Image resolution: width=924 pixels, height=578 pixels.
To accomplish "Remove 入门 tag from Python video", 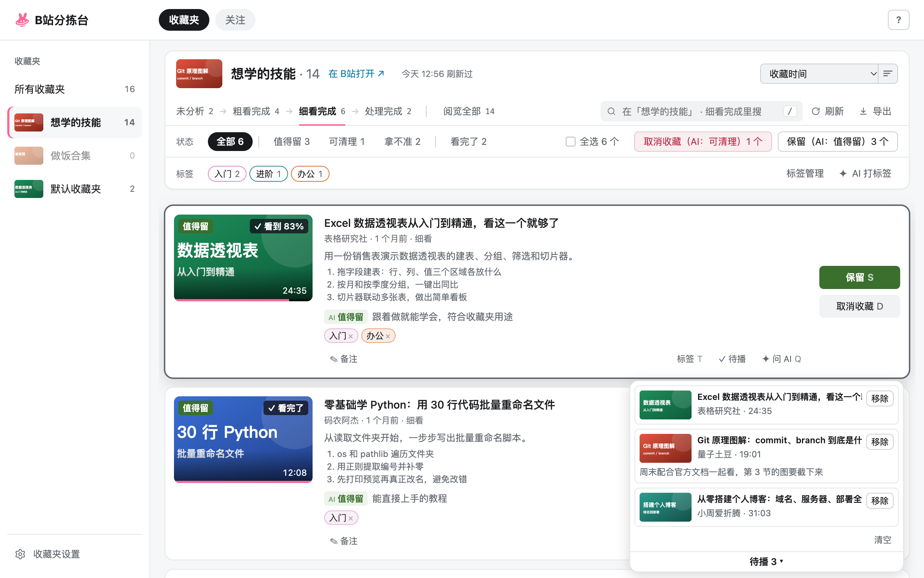I will tap(350, 518).
